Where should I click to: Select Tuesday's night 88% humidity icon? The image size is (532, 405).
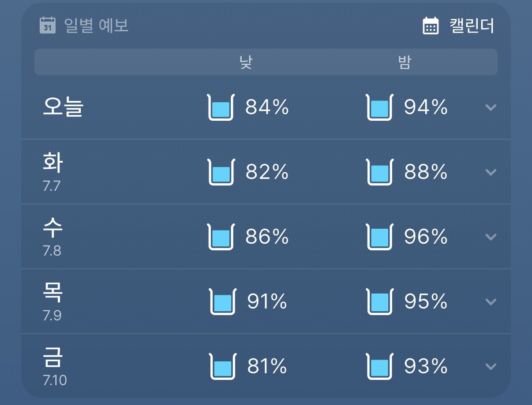point(380,172)
